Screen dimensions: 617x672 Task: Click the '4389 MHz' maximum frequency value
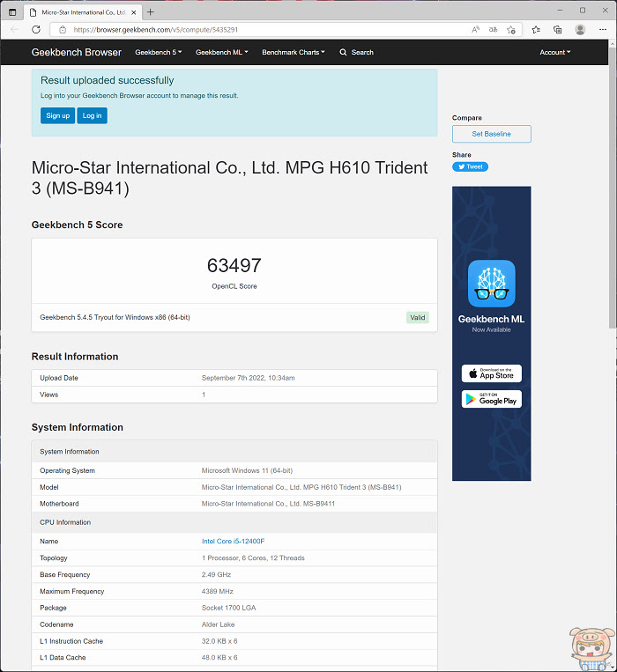(218, 592)
